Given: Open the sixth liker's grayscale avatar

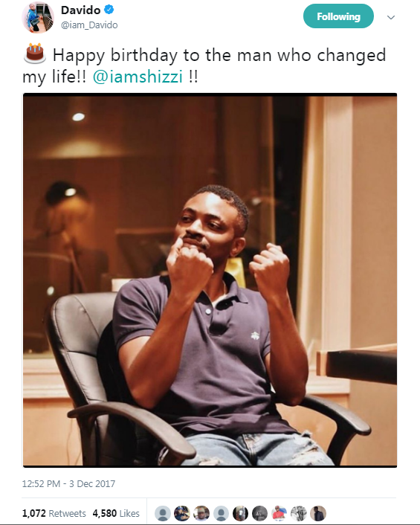Looking at the screenshot, I should click(259, 513).
